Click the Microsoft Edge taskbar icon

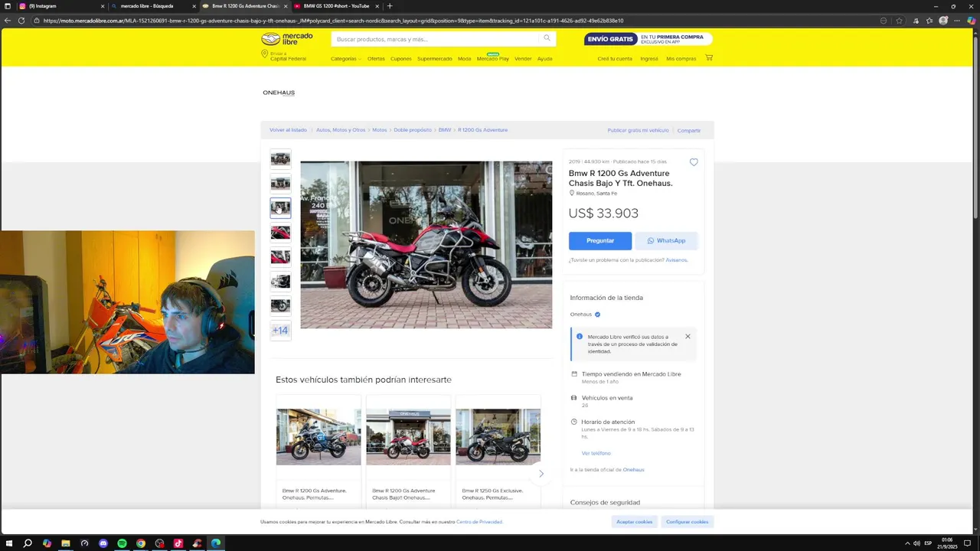(x=216, y=543)
